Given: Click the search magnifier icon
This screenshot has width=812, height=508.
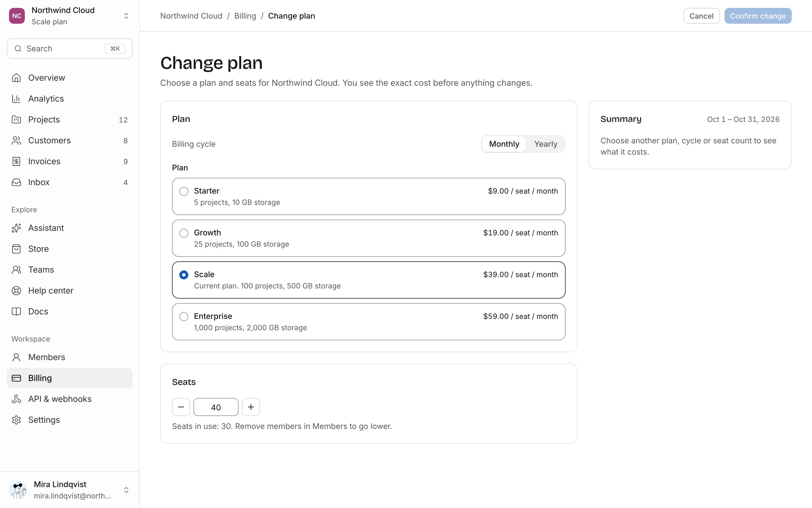Looking at the screenshot, I should 18,48.
